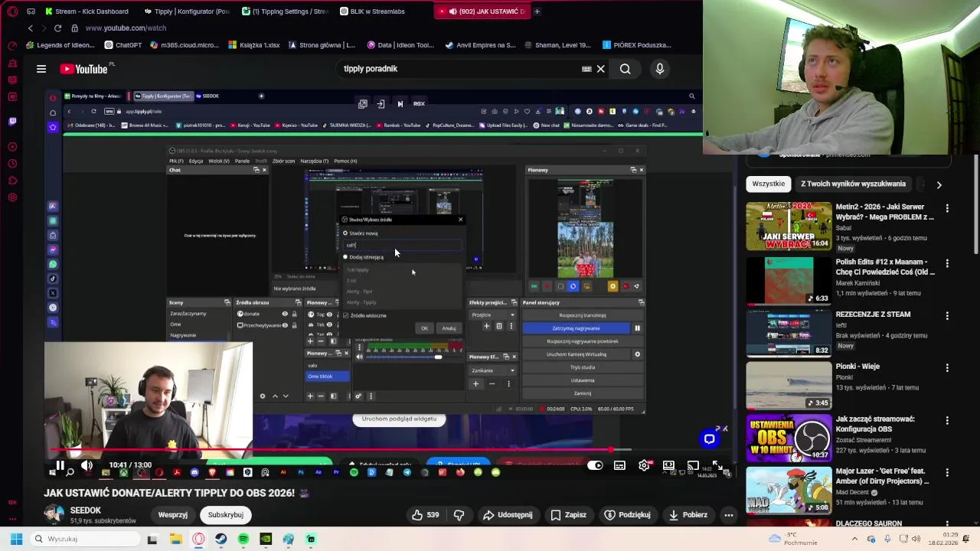Toggle the autoplay switch in the player
The height and width of the screenshot is (551, 980).
click(x=596, y=465)
